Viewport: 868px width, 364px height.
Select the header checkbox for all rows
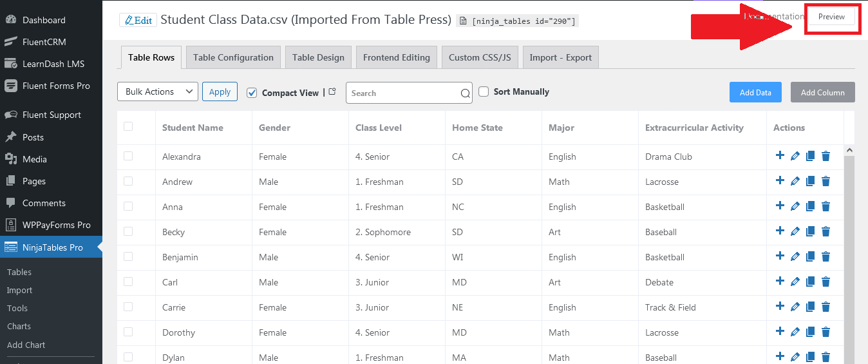(128, 126)
